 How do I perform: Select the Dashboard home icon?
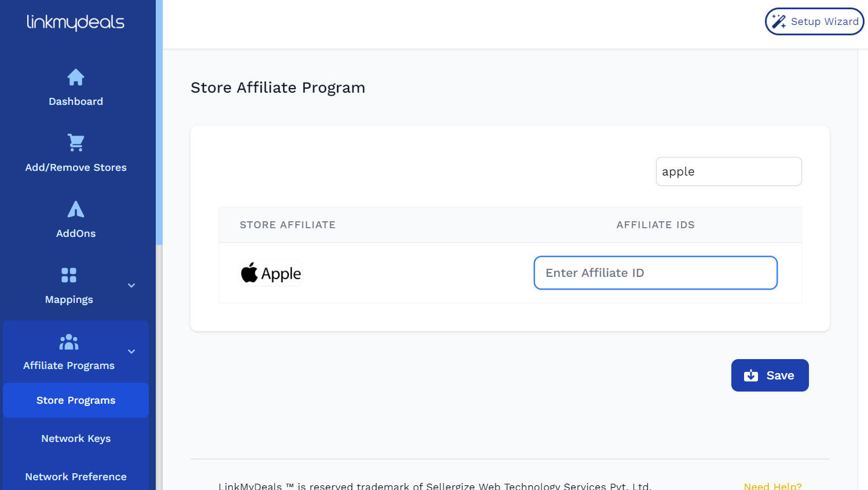pos(76,76)
